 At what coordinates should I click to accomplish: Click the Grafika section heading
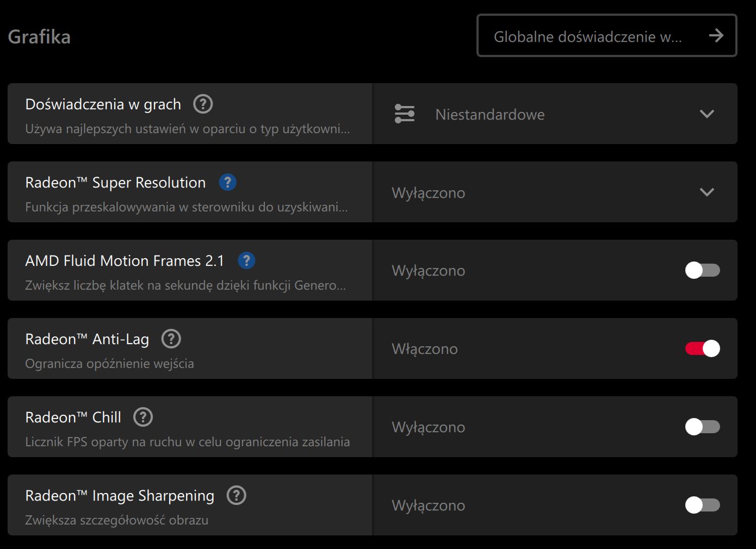pos(39,37)
